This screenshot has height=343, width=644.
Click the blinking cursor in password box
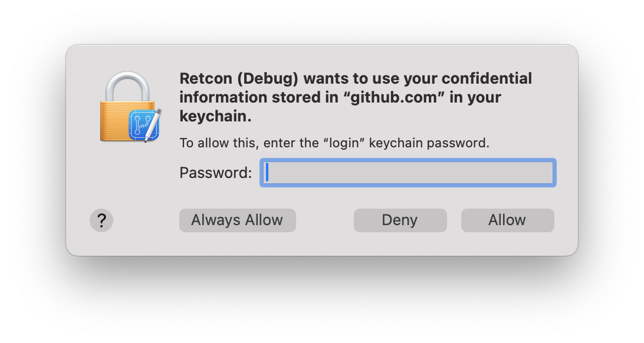pyautogui.click(x=267, y=172)
